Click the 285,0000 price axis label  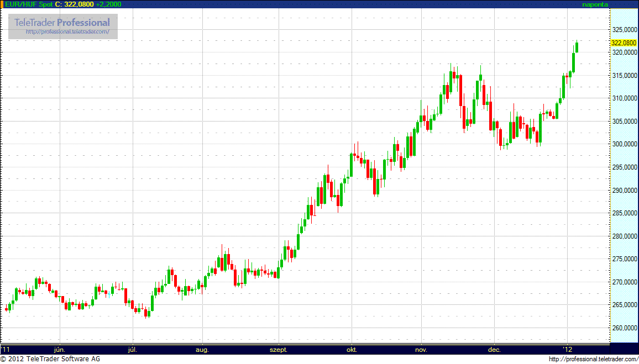624,213
